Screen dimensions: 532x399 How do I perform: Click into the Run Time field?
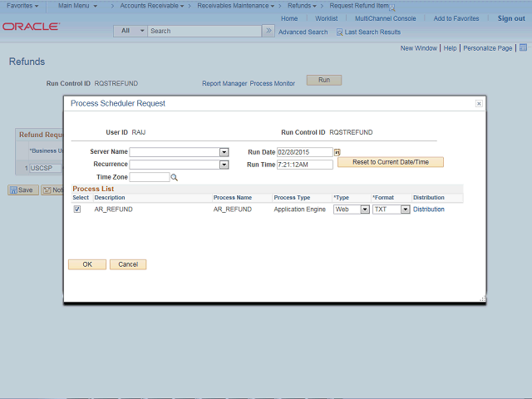point(304,165)
